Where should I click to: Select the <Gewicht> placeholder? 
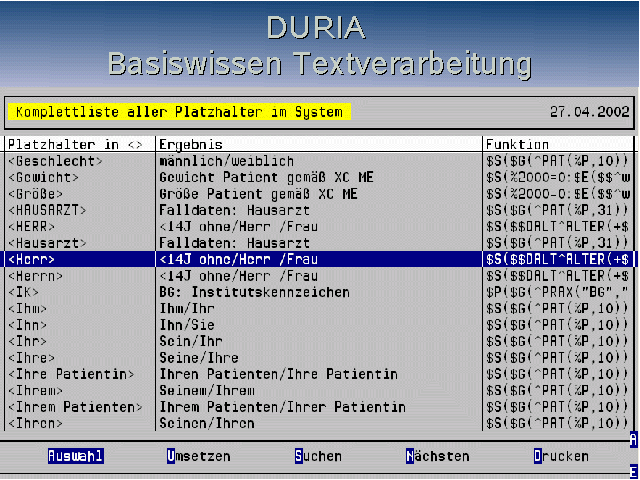click(43, 178)
